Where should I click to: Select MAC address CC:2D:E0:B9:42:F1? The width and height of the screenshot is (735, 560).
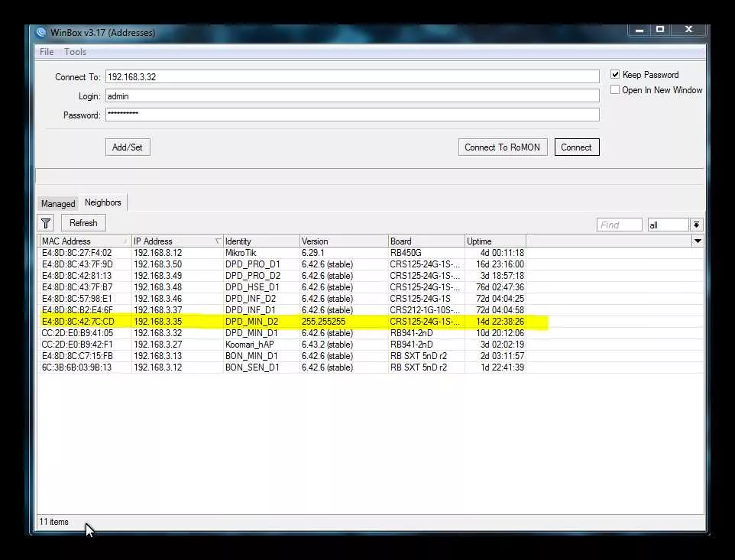coord(77,345)
